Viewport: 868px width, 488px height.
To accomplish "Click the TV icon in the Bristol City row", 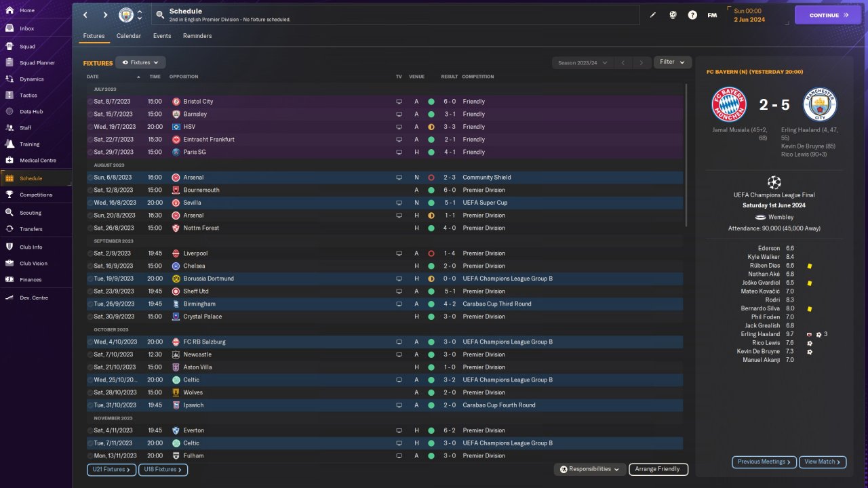I will (x=399, y=102).
